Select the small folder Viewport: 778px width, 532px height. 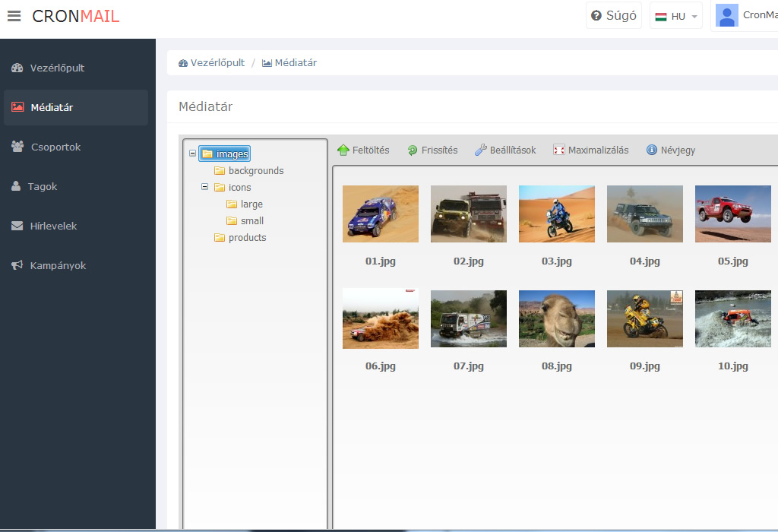(x=252, y=221)
